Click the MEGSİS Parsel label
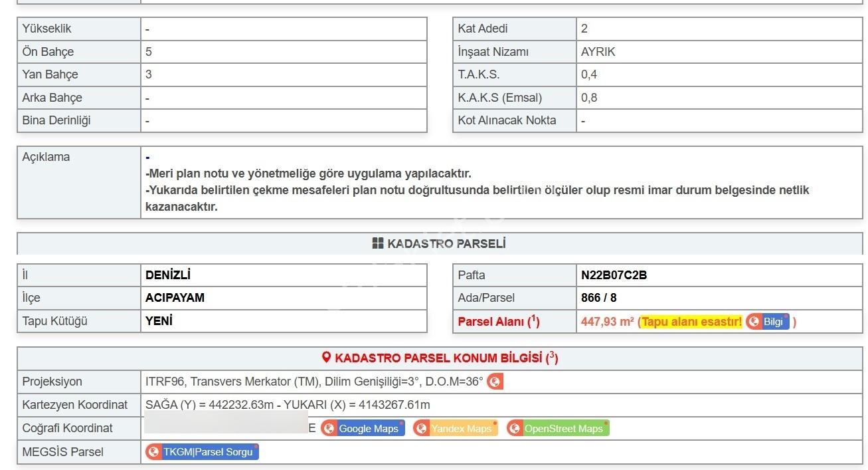 (63, 452)
